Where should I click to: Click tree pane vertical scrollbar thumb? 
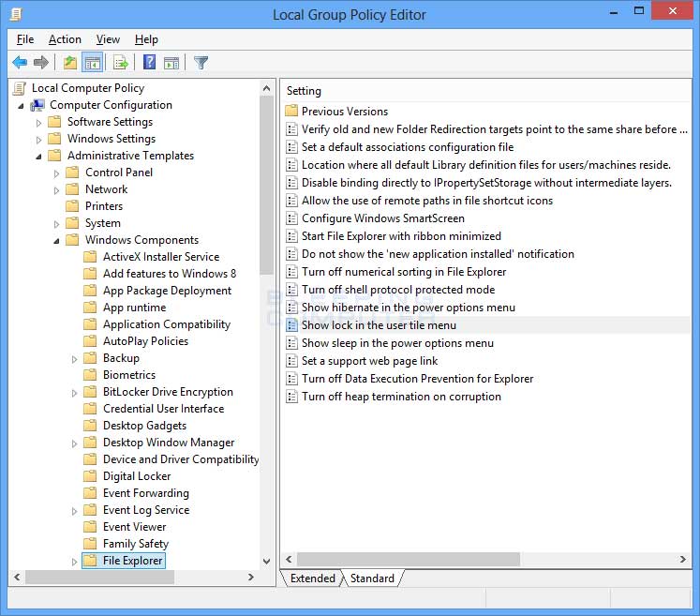click(x=266, y=186)
